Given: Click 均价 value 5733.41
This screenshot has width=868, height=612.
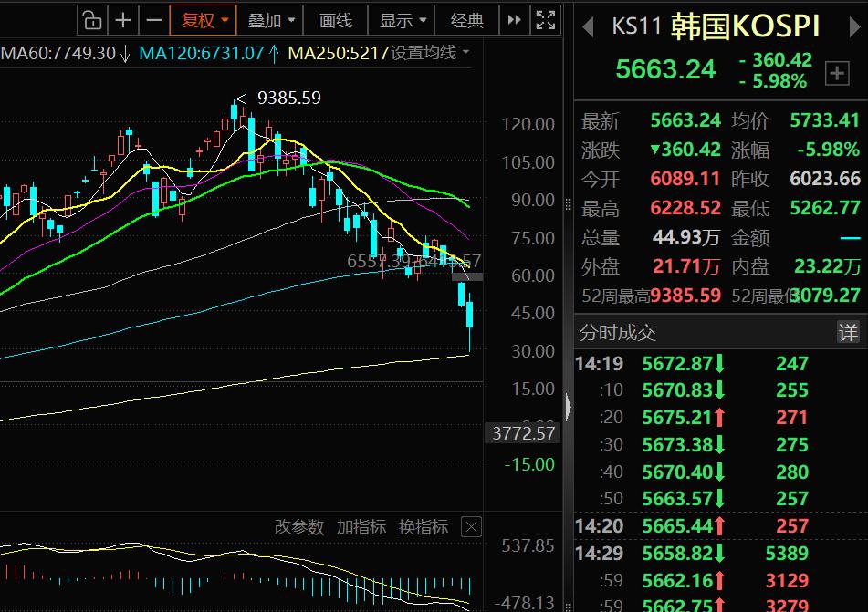Looking at the screenshot, I should [x=825, y=120].
